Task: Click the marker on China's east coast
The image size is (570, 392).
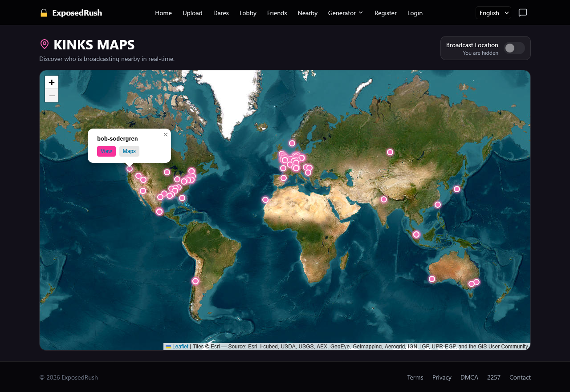Action: pyautogui.click(x=438, y=205)
